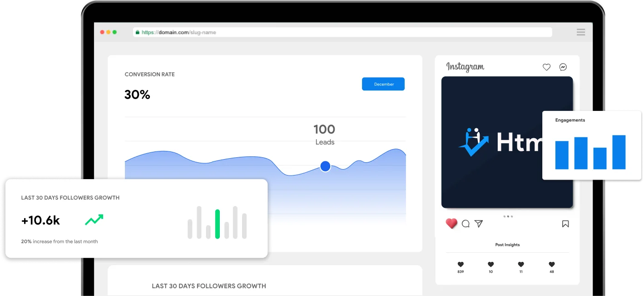Click the green padlock security icon
Viewport: 644px width, 296px height.
137,32
